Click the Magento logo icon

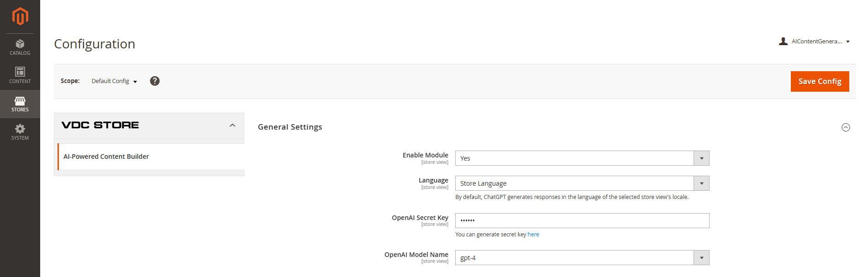coord(20,16)
